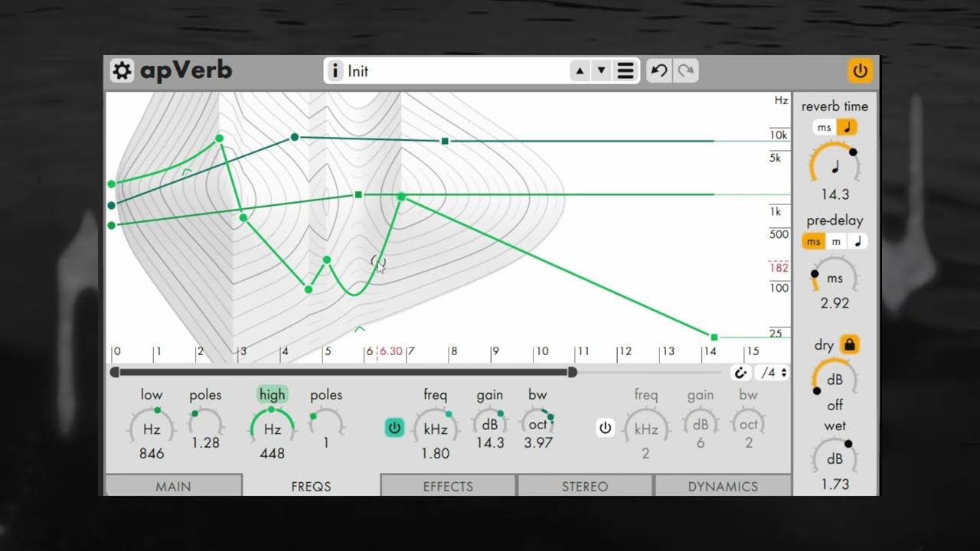The image size is (980, 551).
Task: Click the green node near time 7
Action: [x=401, y=197]
